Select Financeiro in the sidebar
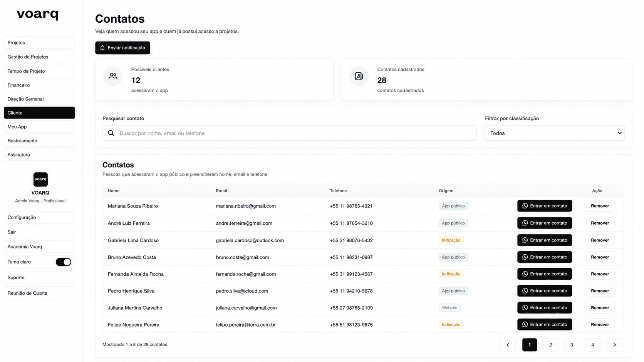The image size is (644, 362). 39,85
